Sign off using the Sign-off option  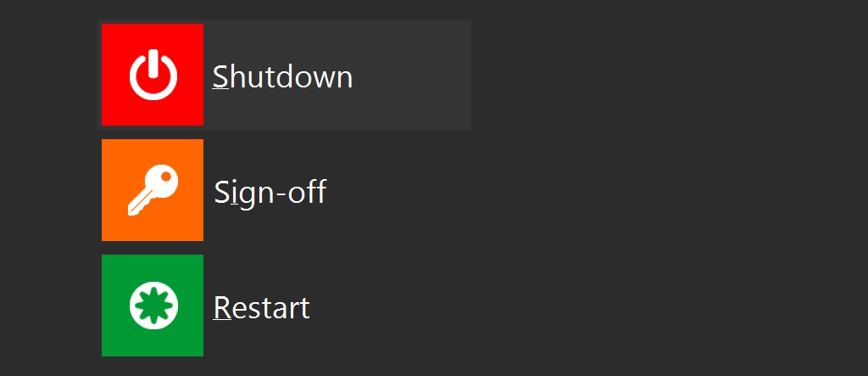pyautogui.click(x=285, y=190)
